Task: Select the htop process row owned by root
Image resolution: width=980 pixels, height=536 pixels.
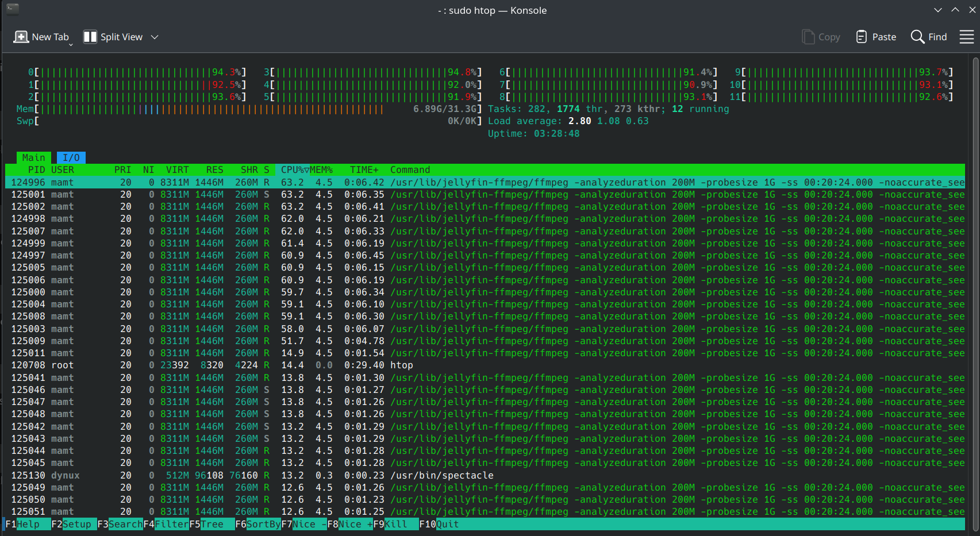Action: pyautogui.click(x=230, y=365)
